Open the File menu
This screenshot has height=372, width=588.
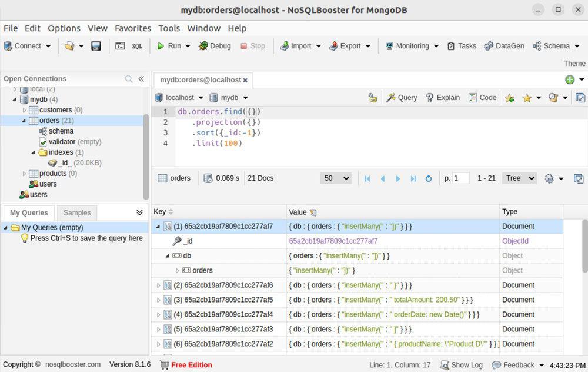11,28
